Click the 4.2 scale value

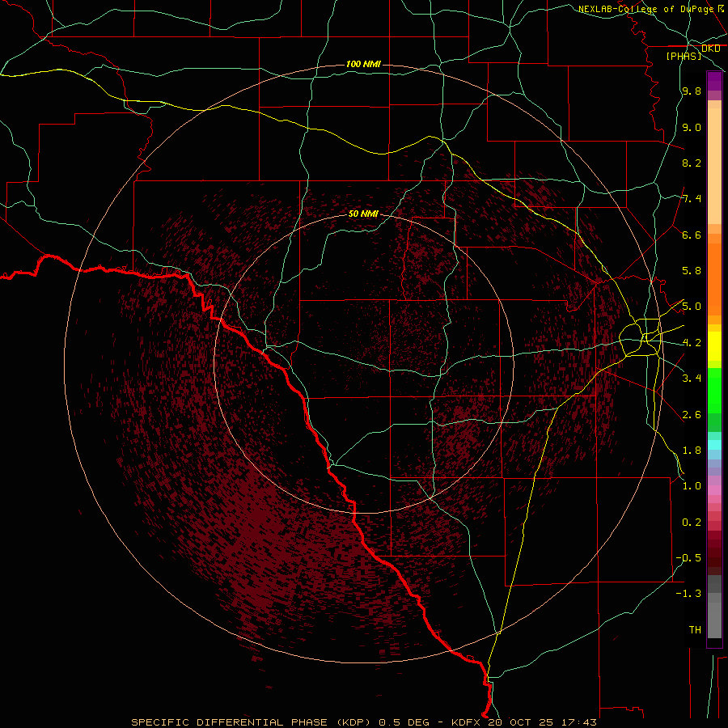(x=692, y=343)
